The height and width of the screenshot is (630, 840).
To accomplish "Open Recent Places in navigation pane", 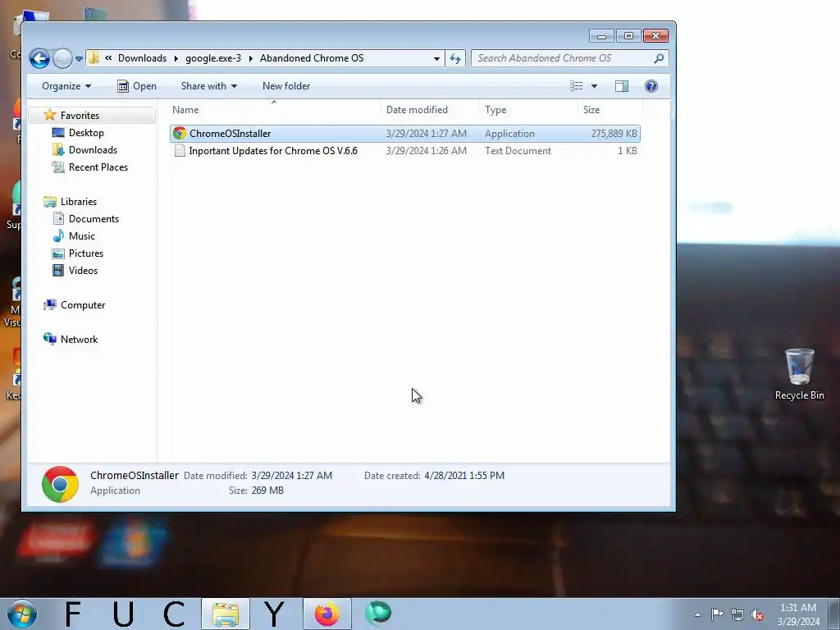I will [98, 167].
